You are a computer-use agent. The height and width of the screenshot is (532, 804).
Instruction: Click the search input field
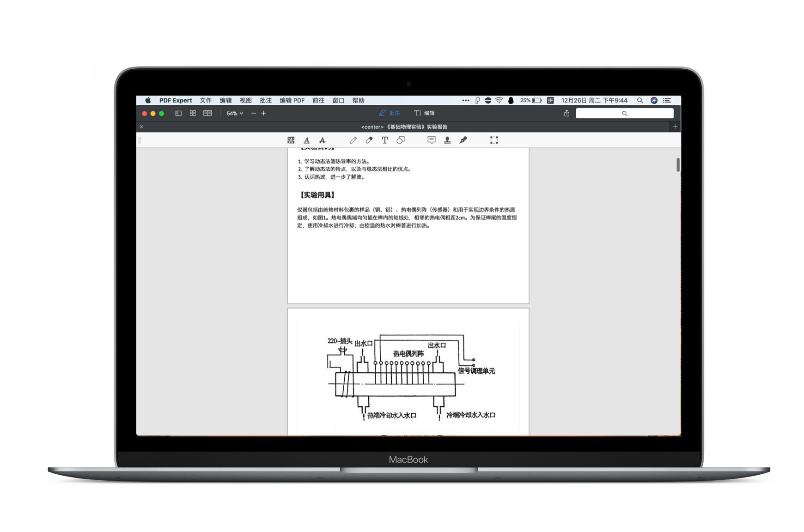624,113
